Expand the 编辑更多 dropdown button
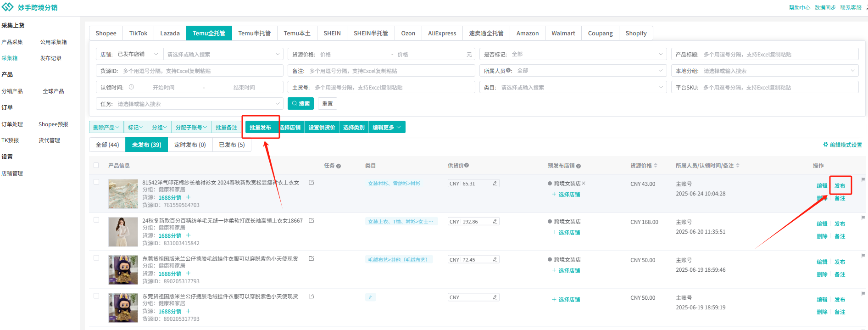Screen dimensions: 868x330 pyautogui.click(x=386, y=127)
